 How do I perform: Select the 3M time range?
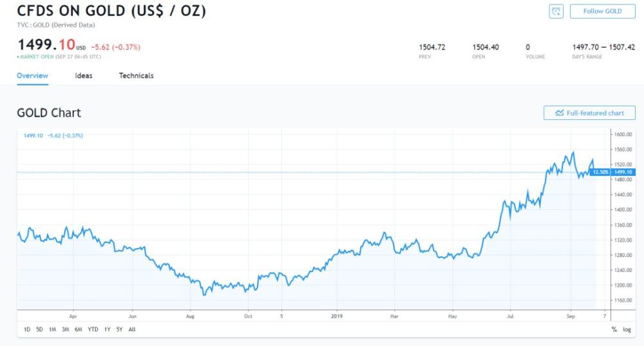65,329
